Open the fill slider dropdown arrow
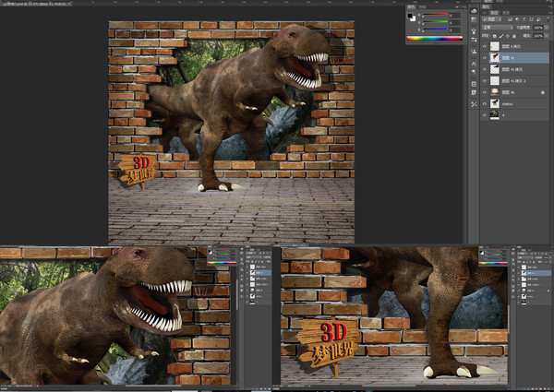 pyautogui.click(x=547, y=36)
